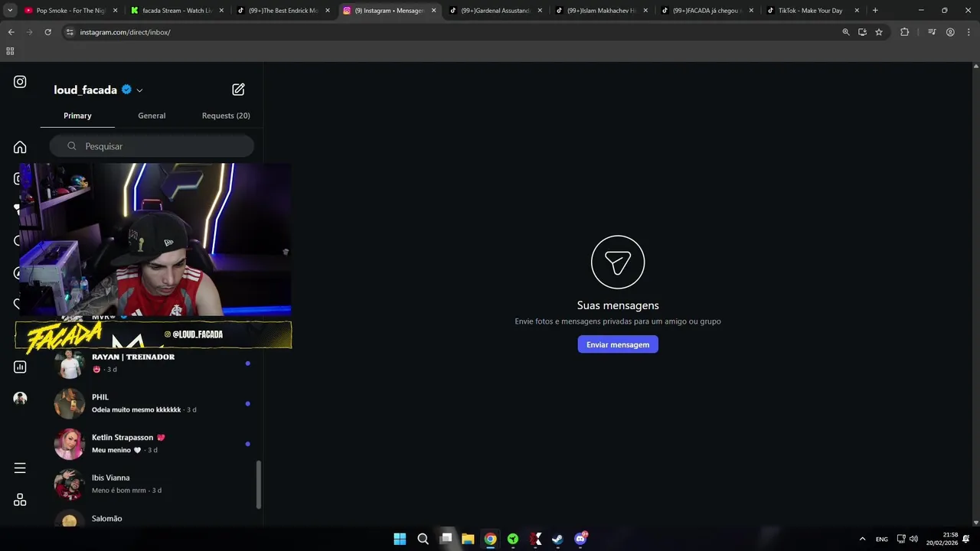Image resolution: width=980 pixels, height=551 pixels.
Task: Click the Enviar mensagem button
Action: pyautogui.click(x=618, y=344)
